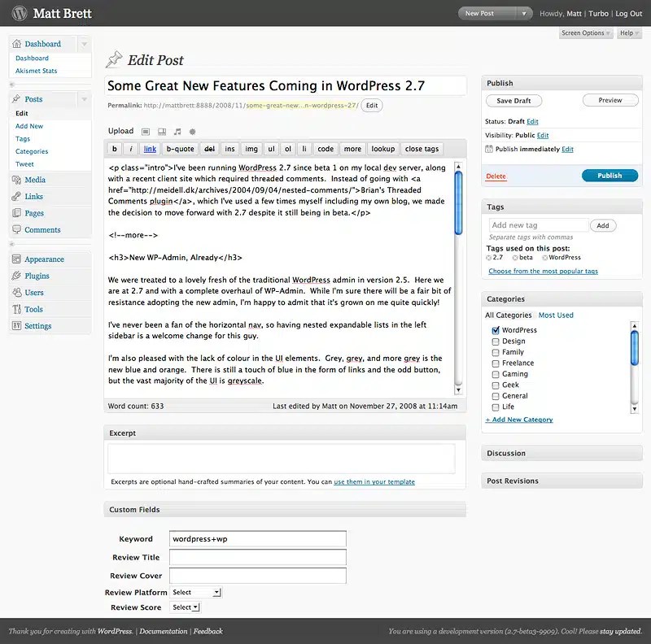Screen dimensions: 651x644
Task: Click the categories list scrollbar thumb
Action: [634, 348]
